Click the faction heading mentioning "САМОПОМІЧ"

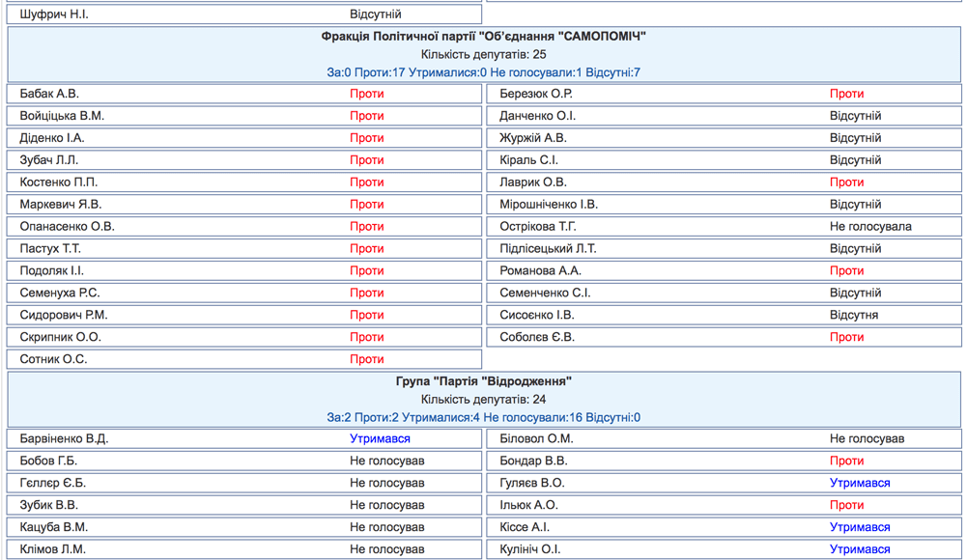point(484,37)
